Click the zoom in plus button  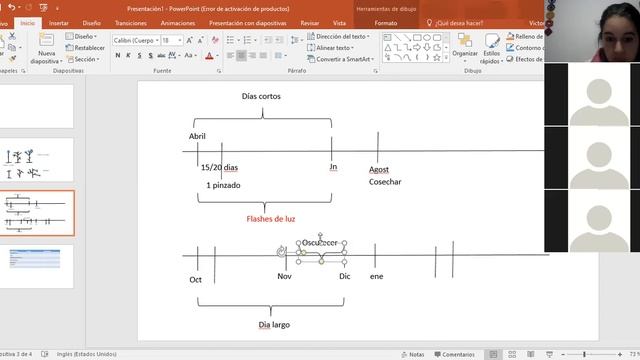620,354
